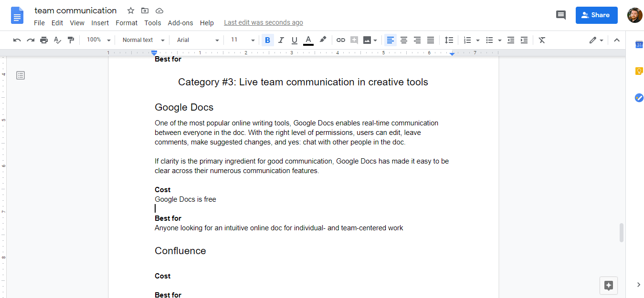This screenshot has width=644, height=298.
Task: Apply bulleted list formatting
Action: point(489,40)
